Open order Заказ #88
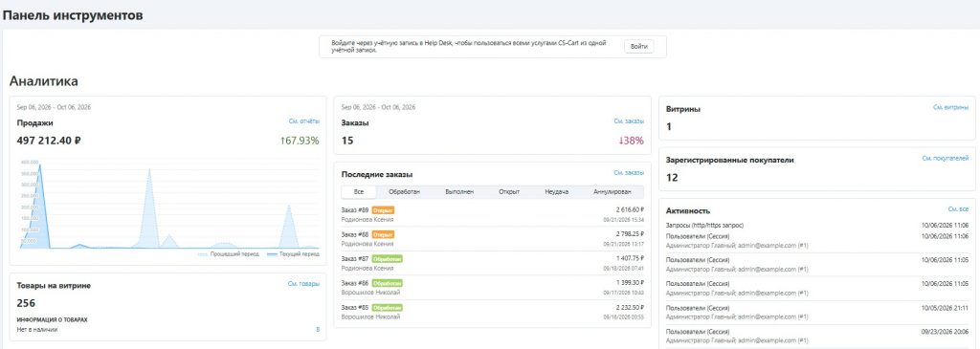This screenshot has height=349, width=980. coord(355,234)
